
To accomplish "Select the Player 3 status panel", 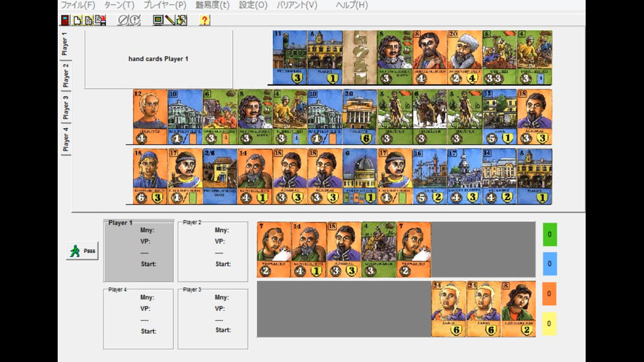I will pos(213,319).
